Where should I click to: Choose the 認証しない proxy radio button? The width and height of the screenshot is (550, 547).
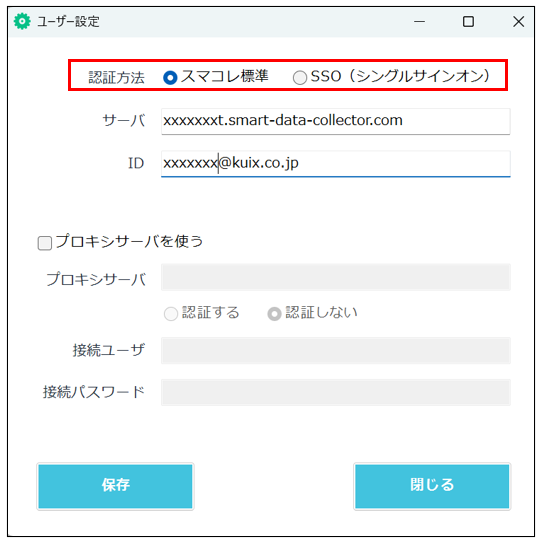point(274,314)
